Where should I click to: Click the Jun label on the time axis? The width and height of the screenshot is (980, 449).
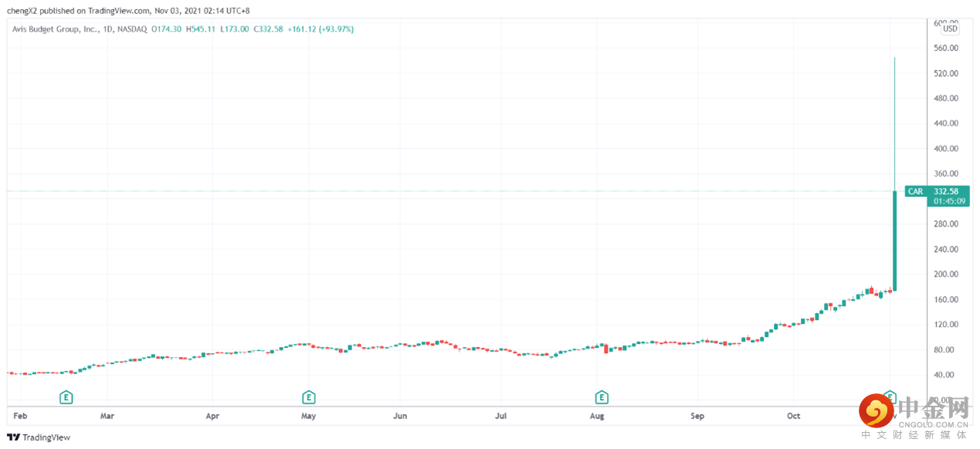click(400, 416)
